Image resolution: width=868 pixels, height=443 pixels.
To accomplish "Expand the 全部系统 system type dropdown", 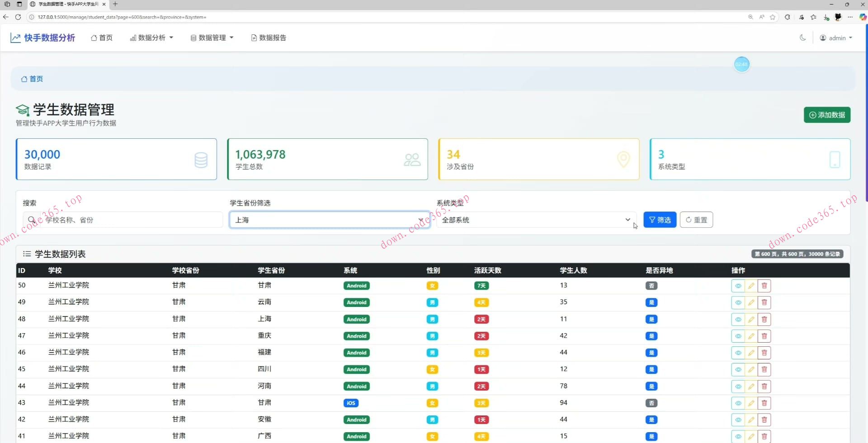I will click(x=536, y=220).
